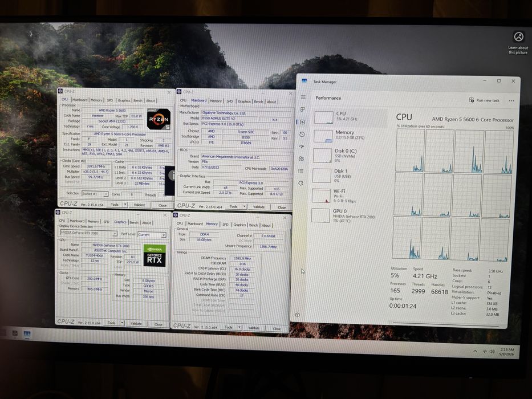Click the BIOS date 07/18/2023 field

pos(220,167)
